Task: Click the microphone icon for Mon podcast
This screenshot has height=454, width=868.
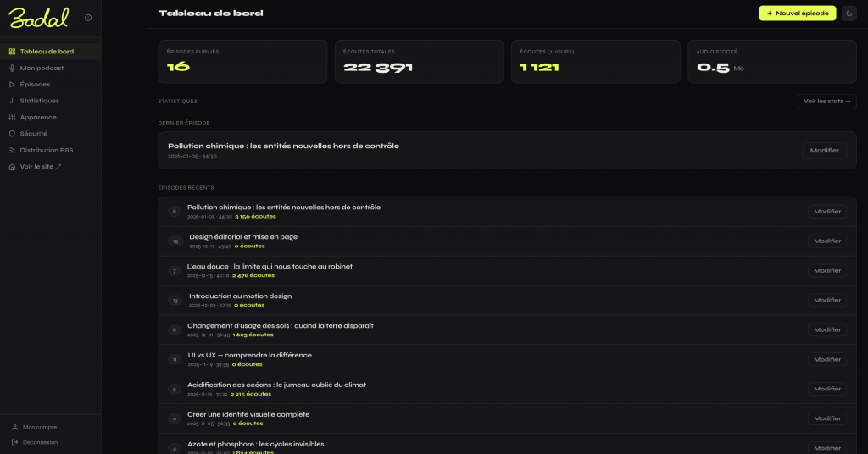Action: [12, 68]
